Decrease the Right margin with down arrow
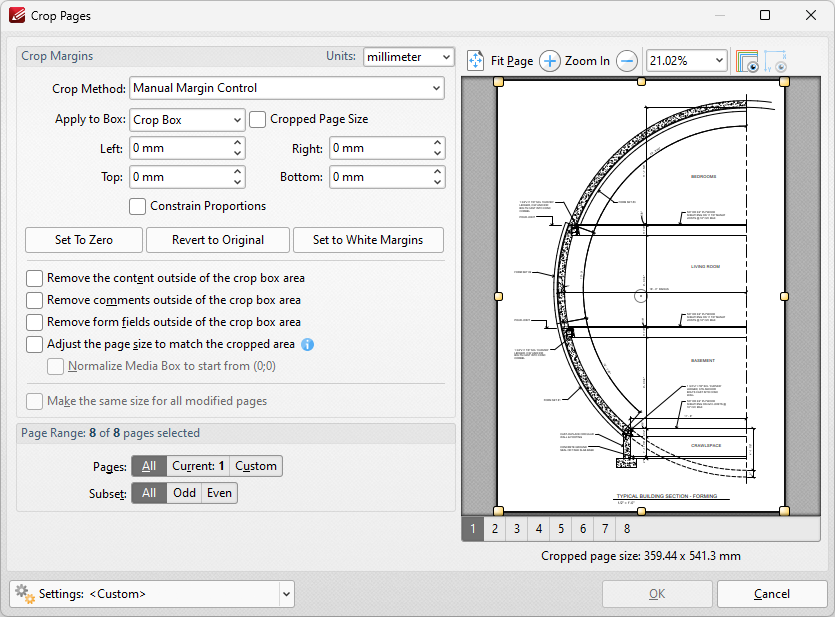 pos(437,153)
